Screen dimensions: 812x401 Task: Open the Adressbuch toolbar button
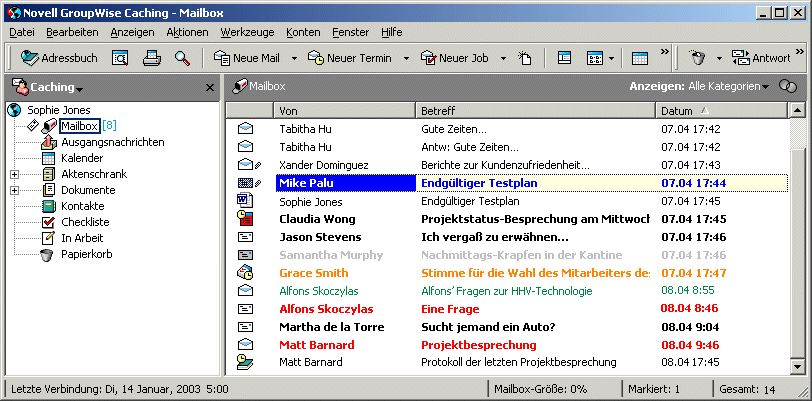59,58
